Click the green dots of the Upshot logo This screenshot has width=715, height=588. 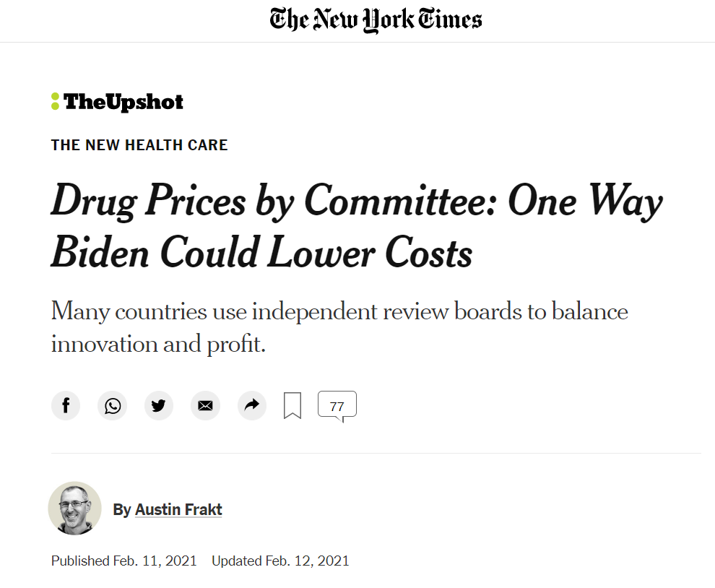coord(55,102)
